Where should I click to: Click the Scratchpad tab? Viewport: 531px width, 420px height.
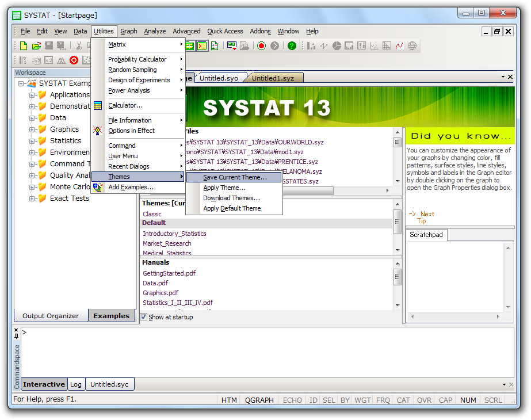tap(426, 235)
